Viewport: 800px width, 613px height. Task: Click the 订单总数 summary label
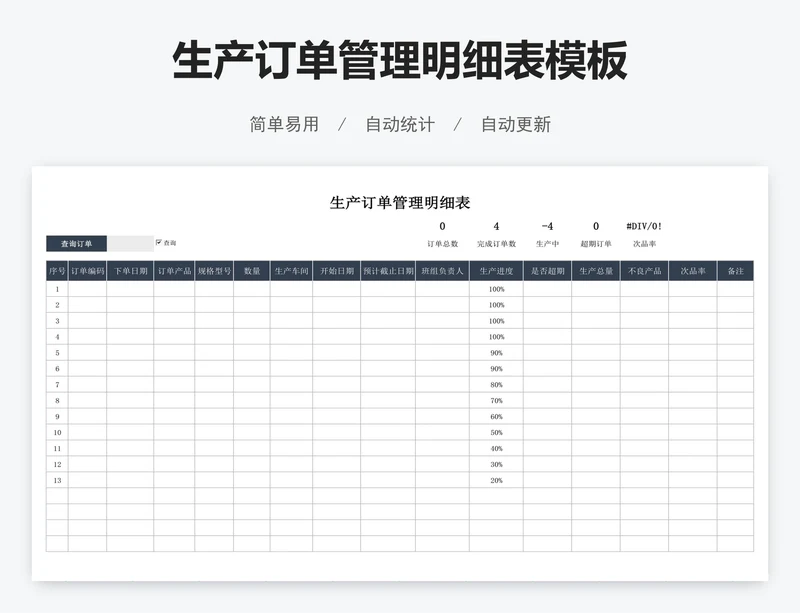tap(442, 244)
